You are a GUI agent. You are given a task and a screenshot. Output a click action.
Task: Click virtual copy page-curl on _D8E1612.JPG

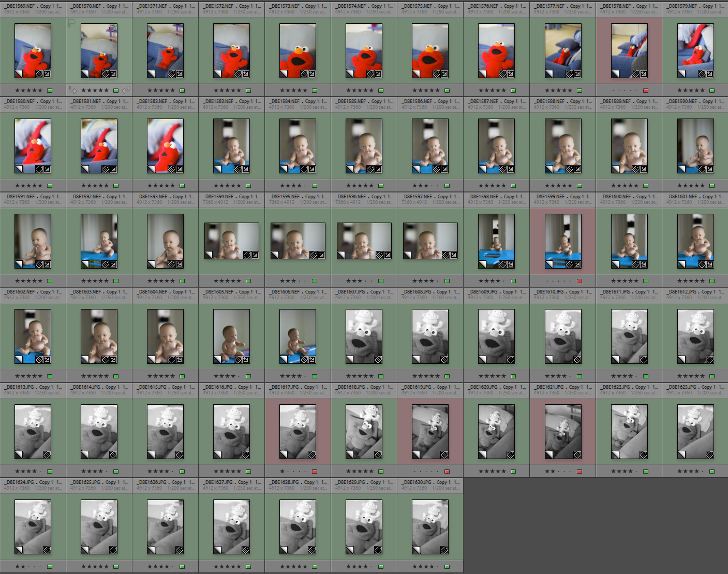coord(681,360)
